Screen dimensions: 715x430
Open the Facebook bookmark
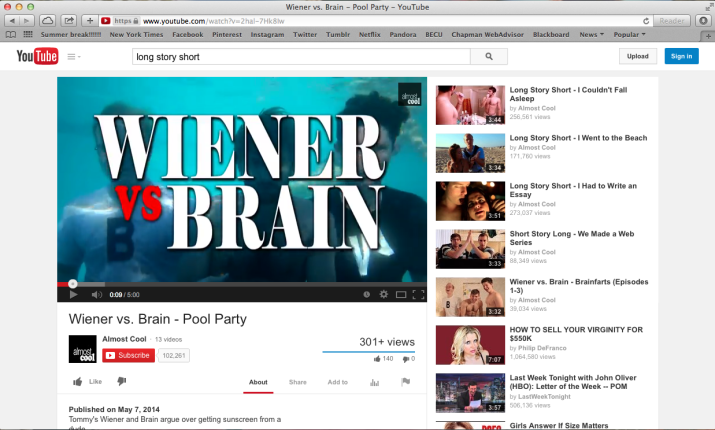(187, 35)
